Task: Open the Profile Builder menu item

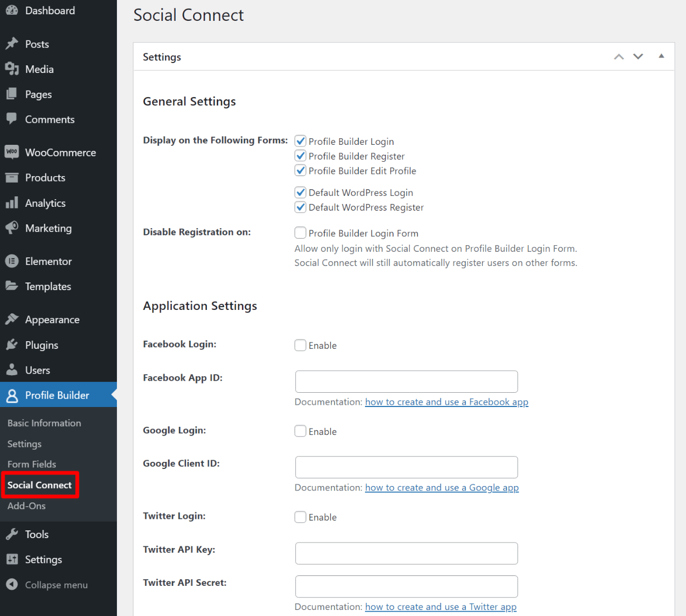Action: 58,395
